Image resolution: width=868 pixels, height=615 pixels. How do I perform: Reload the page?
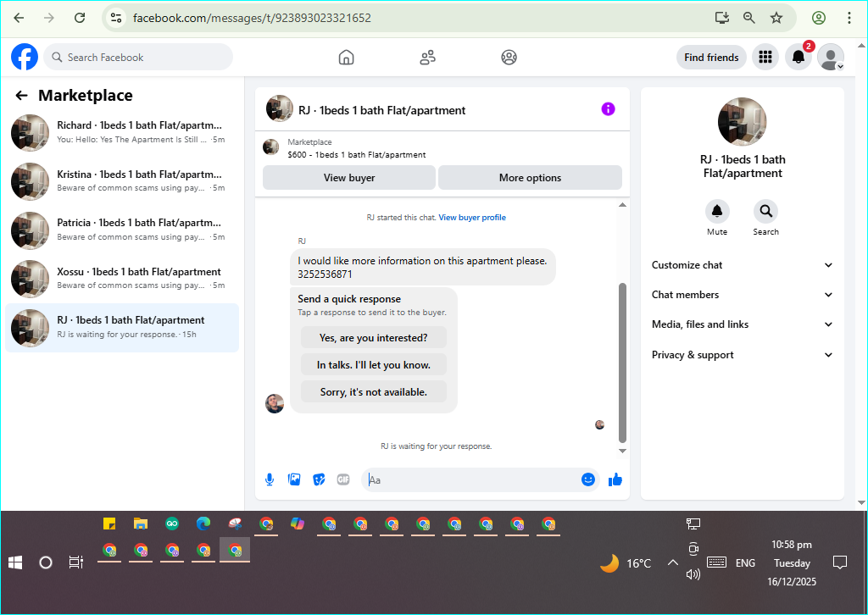coord(80,18)
